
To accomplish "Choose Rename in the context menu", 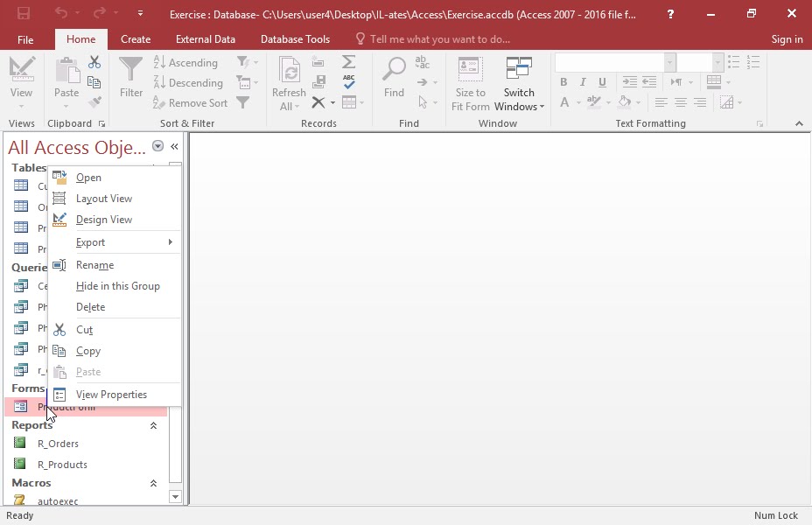I will (115, 265).
